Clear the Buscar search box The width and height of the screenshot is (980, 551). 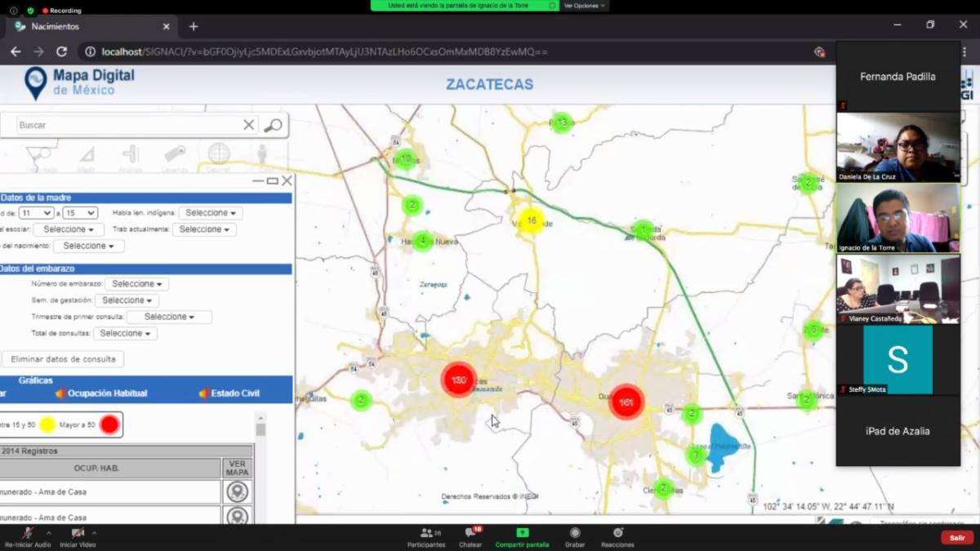[x=248, y=125]
